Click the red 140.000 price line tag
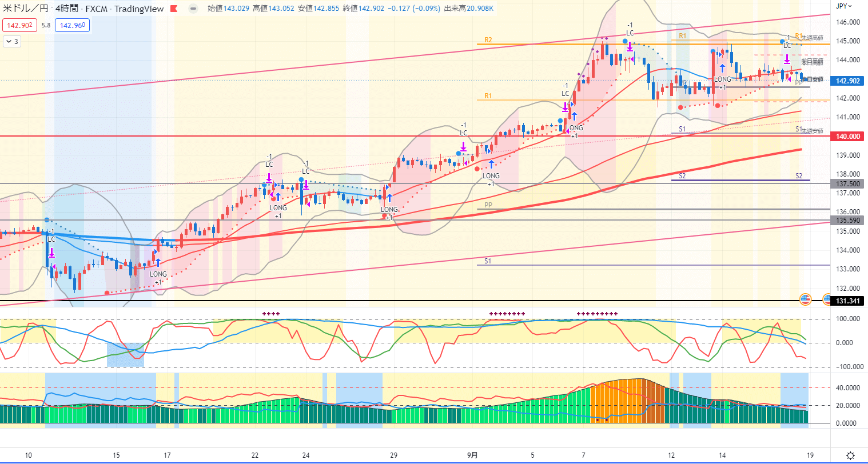868x464 pixels. pos(848,137)
